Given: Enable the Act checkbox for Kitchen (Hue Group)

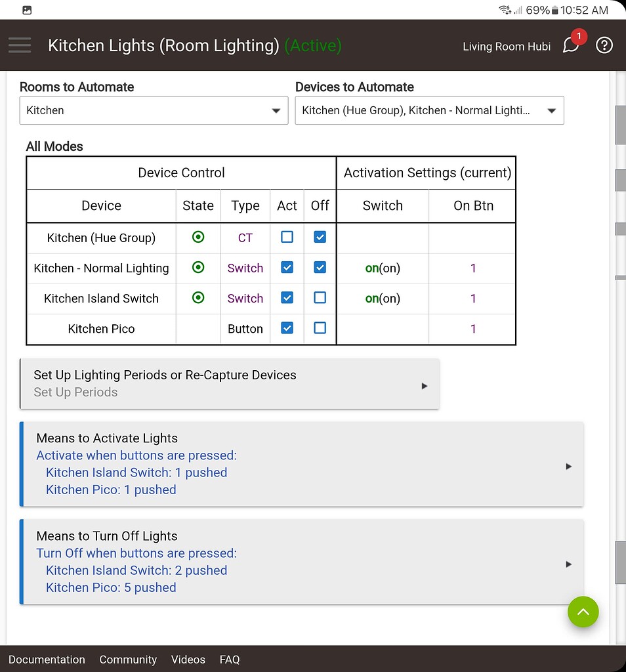Looking at the screenshot, I should tap(287, 237).
